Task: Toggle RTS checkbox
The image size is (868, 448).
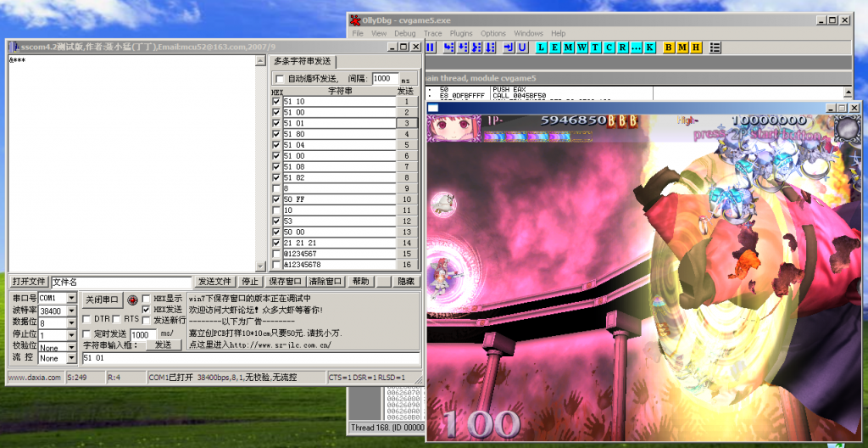Action: click(x=116, y=319)
